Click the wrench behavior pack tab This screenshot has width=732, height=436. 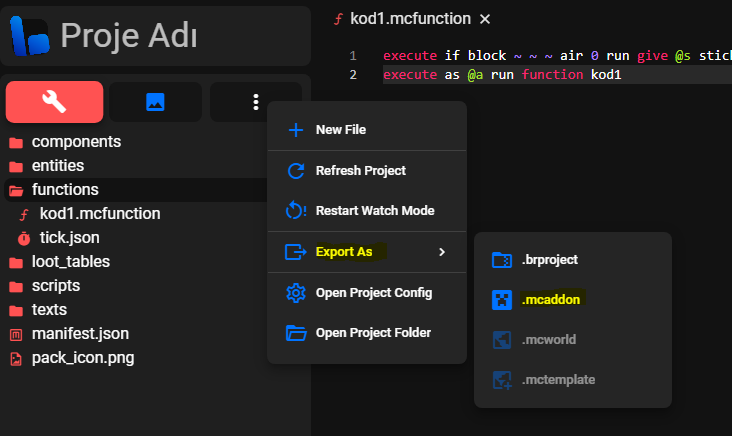[x=54, y=102]
